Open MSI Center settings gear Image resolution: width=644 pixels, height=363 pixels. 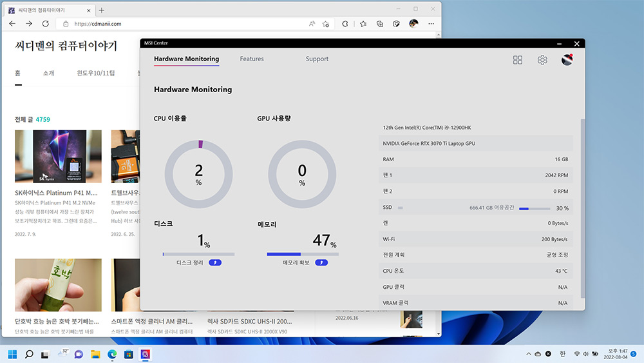(542, 60)
